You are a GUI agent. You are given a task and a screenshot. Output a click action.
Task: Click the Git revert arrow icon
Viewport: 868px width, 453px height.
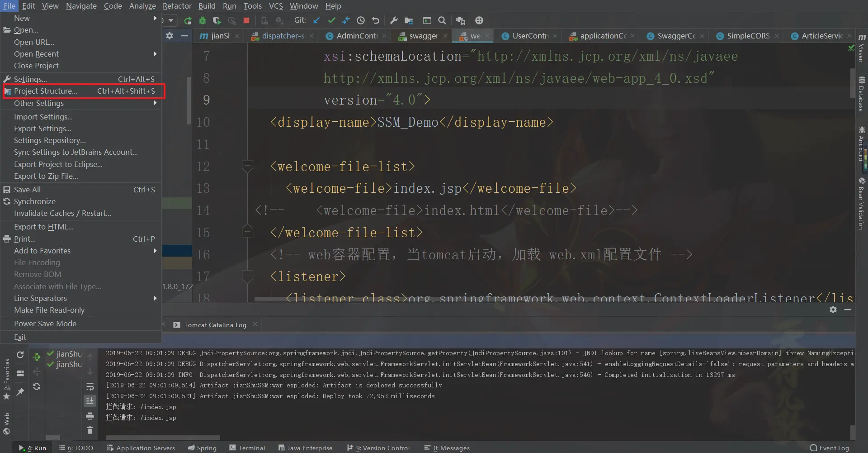pos(375,20)
